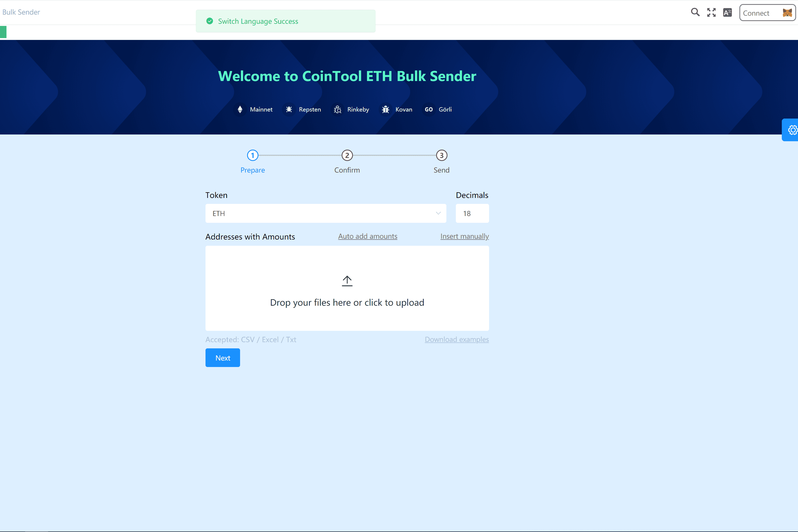This screenshot has width=798, height=532.
Task: Select step 3 Send in progress bar
Action: coord(441,155)
